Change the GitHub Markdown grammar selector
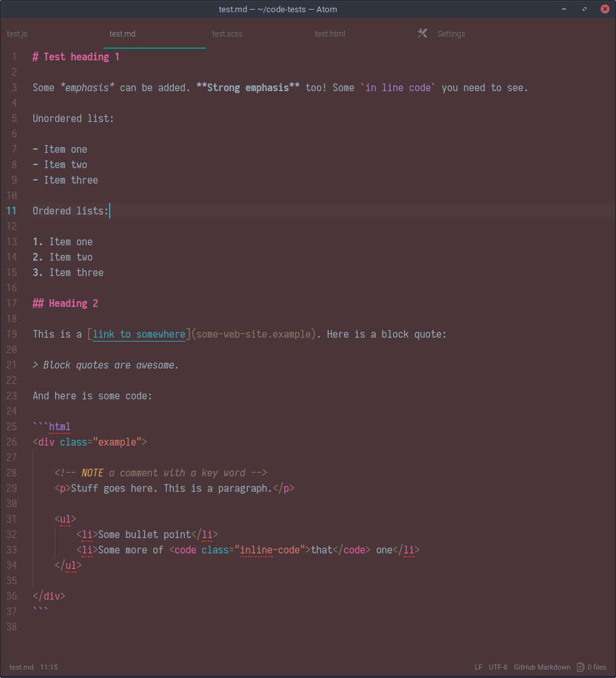This screenshot has width=616, height=678. pyautogui.click(x=542, y=667)
